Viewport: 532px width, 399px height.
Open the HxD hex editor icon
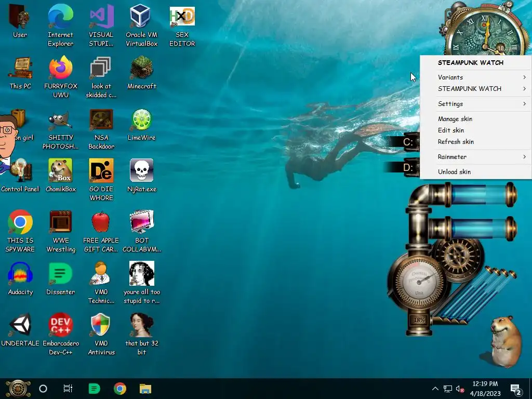click(x=182, y=16)
